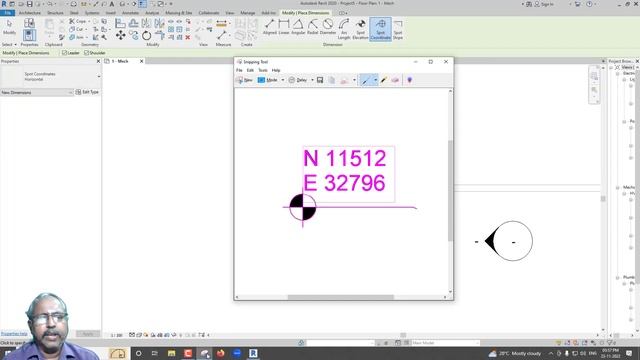This screenshot has height=360, width=640.
Task: Select the Diameter dimension tool
Action: pos(327,27)
